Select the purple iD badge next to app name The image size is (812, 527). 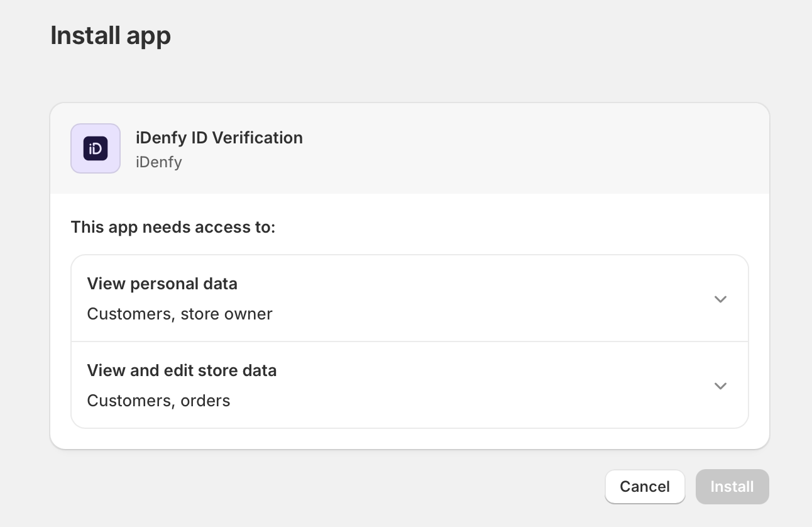96,148
